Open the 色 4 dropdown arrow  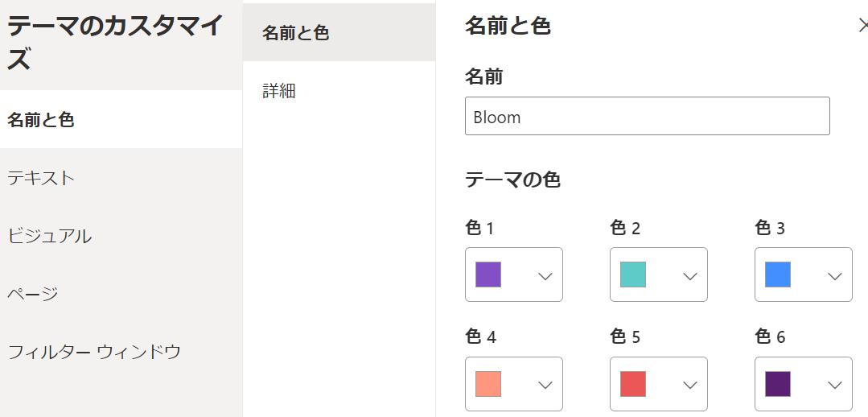[545, 385]
